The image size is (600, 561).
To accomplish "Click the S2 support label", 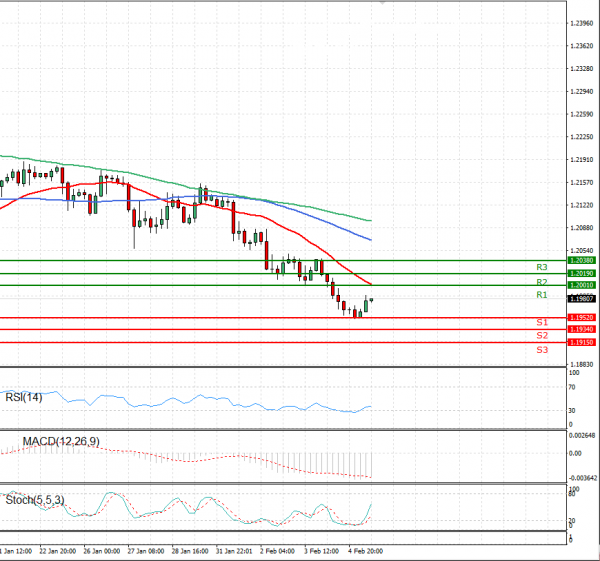I will coord(542,336).
